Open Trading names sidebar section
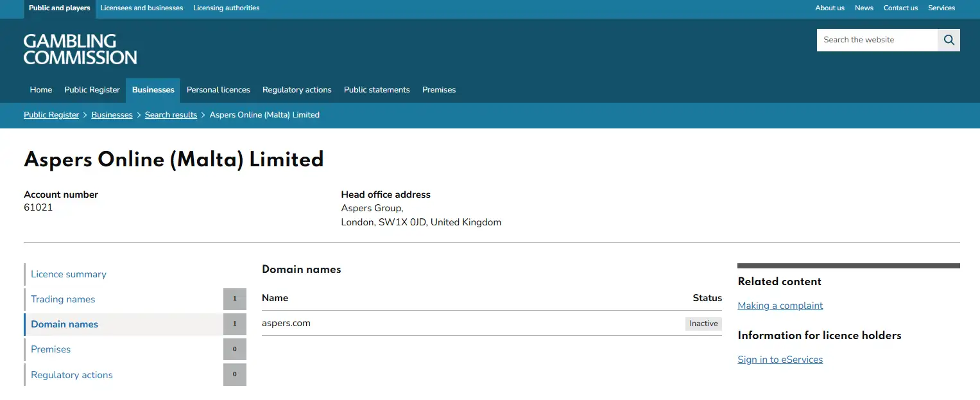The height and width of the screenshot is (400, 980). [x=63, y=299]
